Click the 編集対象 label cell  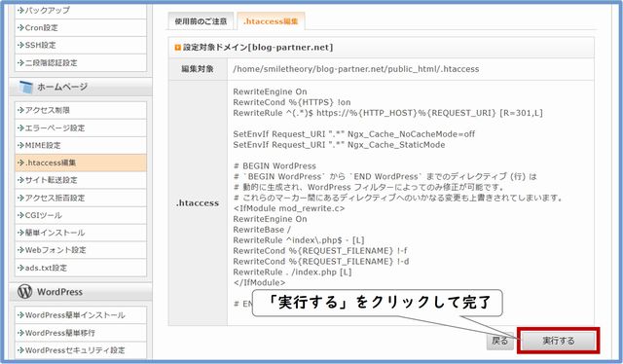[x=198, y=69]
